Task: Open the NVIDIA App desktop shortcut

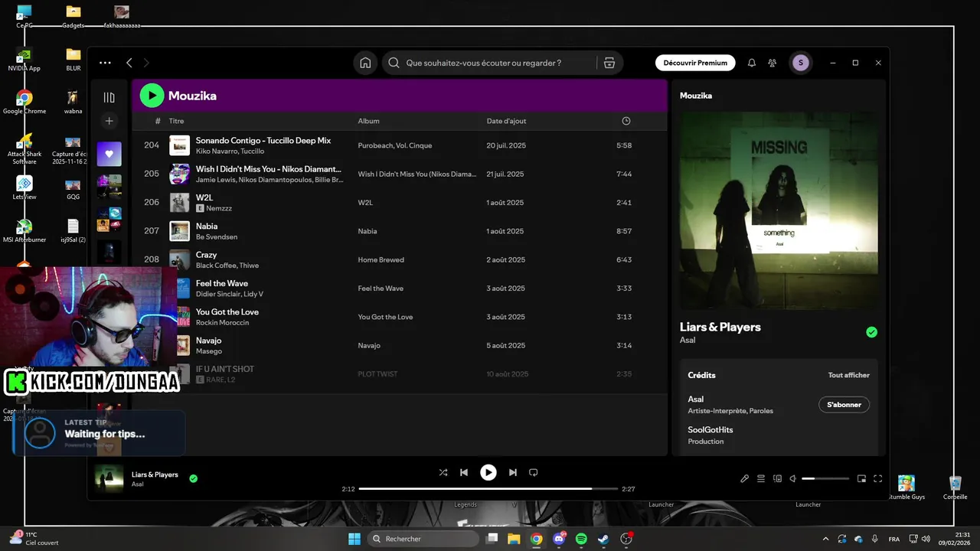Action: 24,58
